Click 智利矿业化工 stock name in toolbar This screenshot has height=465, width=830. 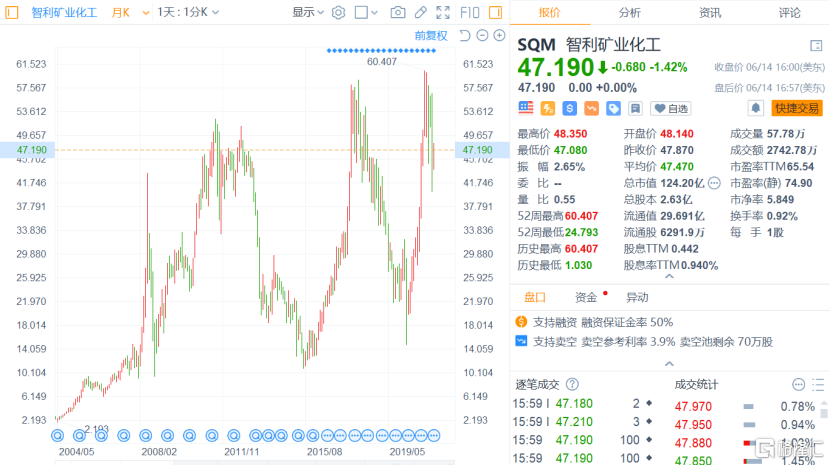(x=64, y=12)
